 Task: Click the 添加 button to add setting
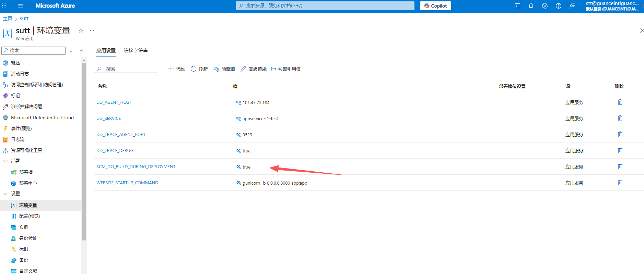coord(177,69)
